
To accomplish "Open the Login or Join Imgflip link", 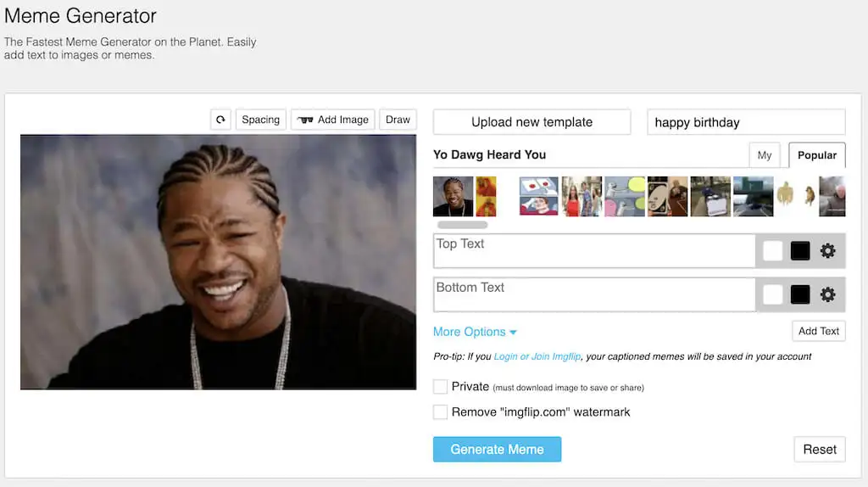I will (537, 356).
